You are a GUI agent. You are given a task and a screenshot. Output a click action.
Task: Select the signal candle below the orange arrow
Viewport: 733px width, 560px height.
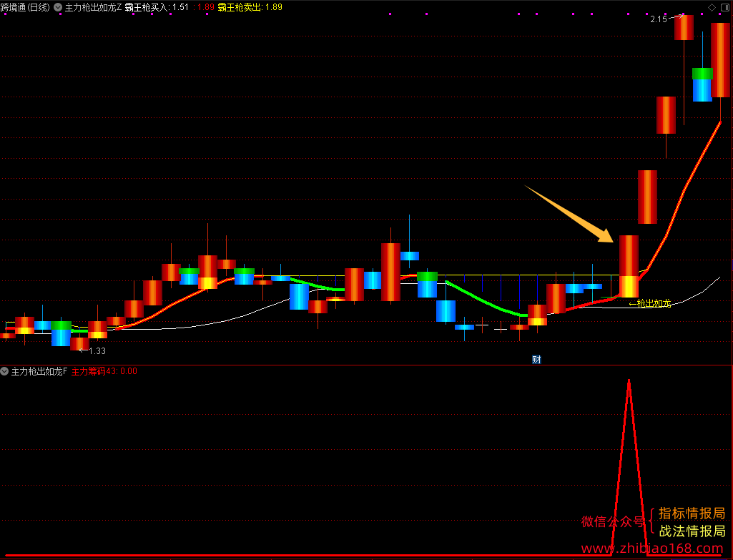tap(629, 267)
